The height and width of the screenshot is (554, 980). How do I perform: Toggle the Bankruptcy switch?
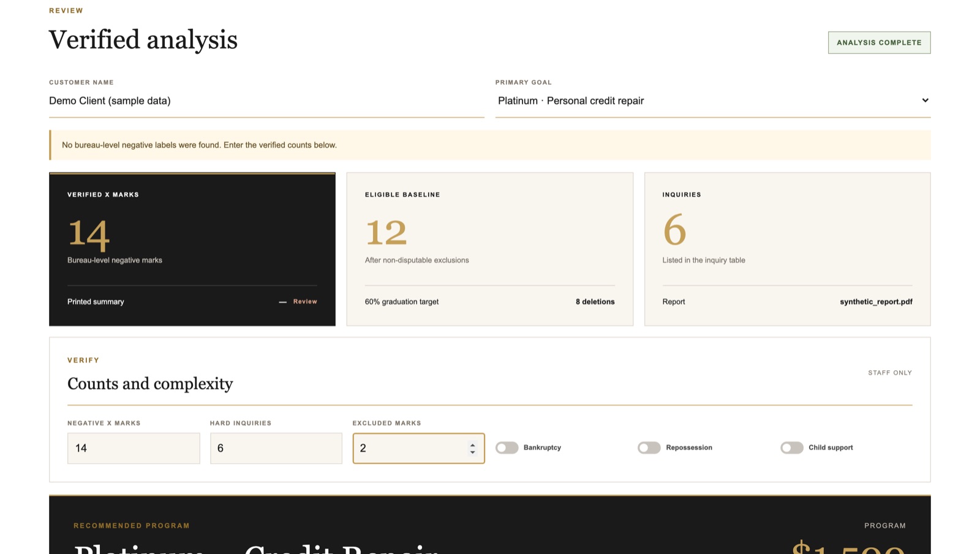coord(507,448)
